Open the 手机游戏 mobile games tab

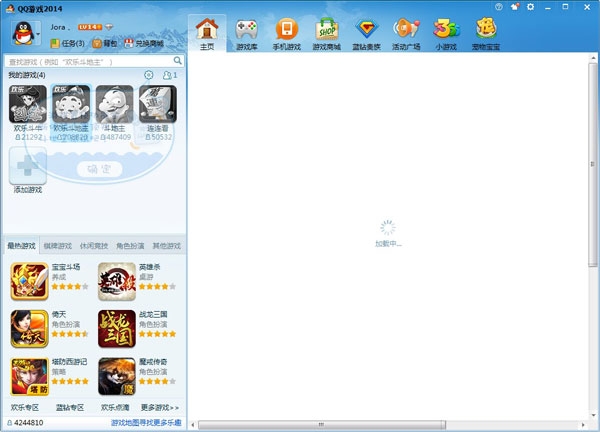287,34
